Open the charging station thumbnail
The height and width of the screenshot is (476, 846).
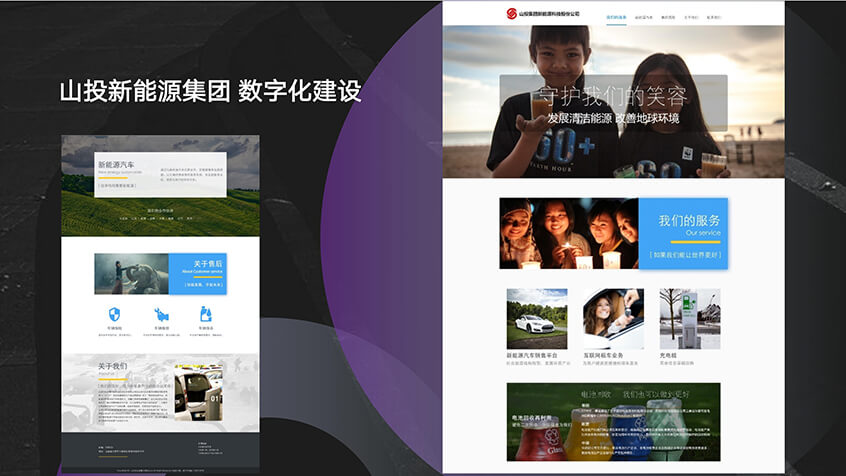point(689,318)
